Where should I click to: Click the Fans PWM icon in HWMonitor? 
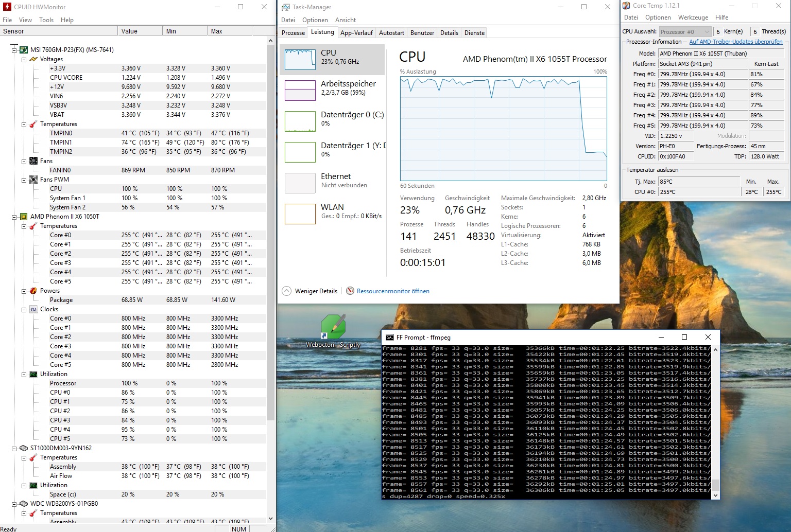33,180
